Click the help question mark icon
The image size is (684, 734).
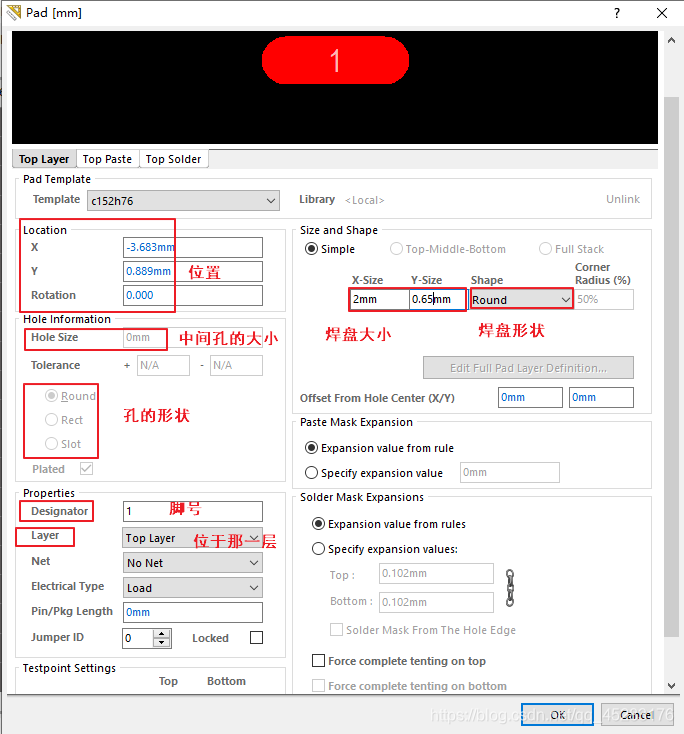pyautogui.click(x=614, y=13)
